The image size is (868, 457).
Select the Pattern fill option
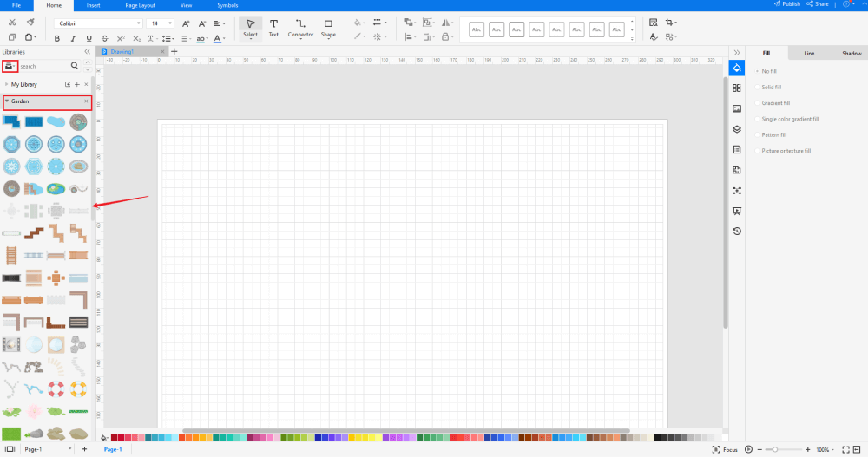pos(771,135)
